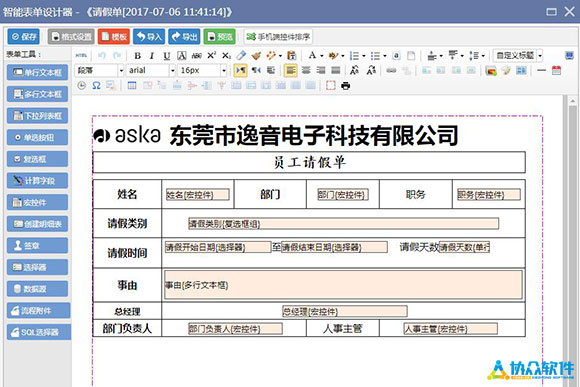Viewport: 580px width, 387px height.
Task: Apply italic formatting from the toolbar
Action: click(152, 56)
